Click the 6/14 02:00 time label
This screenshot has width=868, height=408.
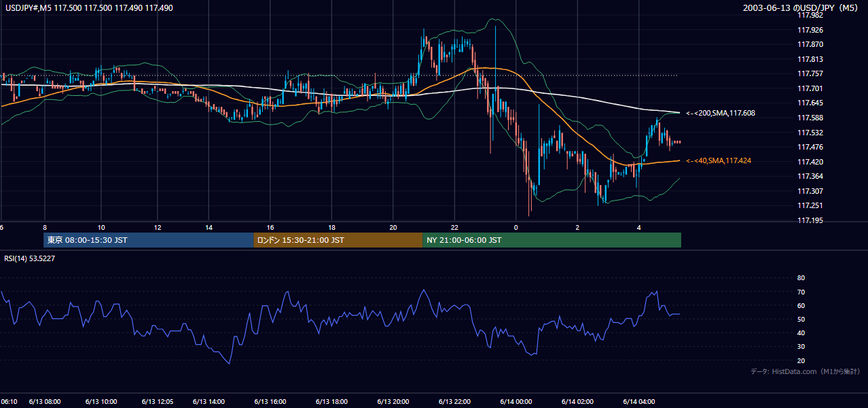point(577,402)
